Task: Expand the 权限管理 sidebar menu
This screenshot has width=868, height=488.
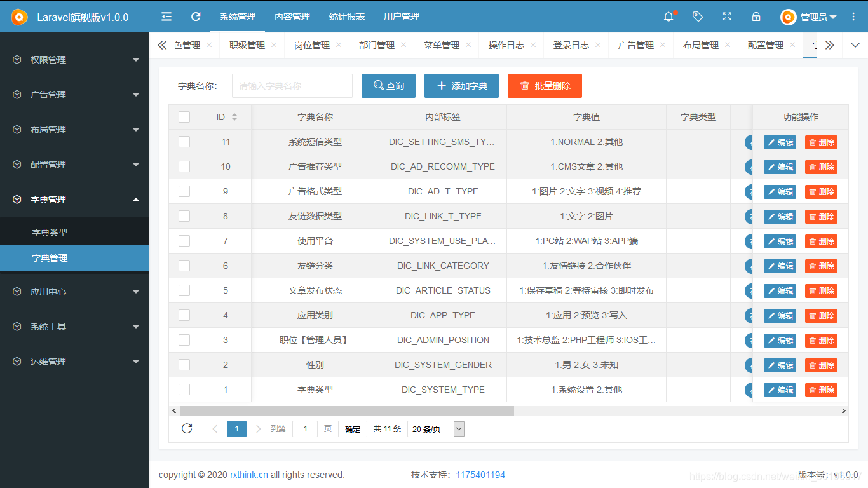Action: click(74, 60)
